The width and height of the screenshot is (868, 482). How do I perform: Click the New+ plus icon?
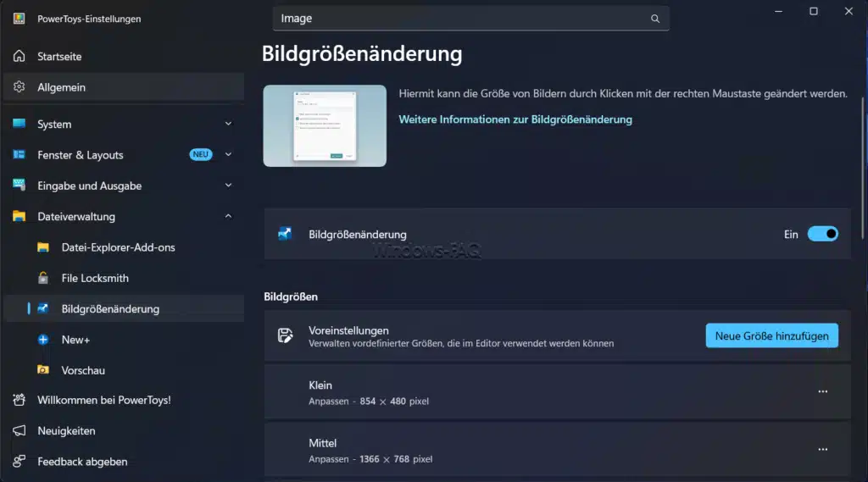[x=43, y=339]
